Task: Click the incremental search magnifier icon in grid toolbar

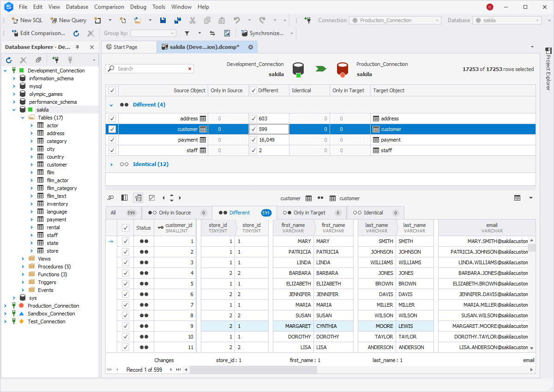Action: click(x=110, y=197)
